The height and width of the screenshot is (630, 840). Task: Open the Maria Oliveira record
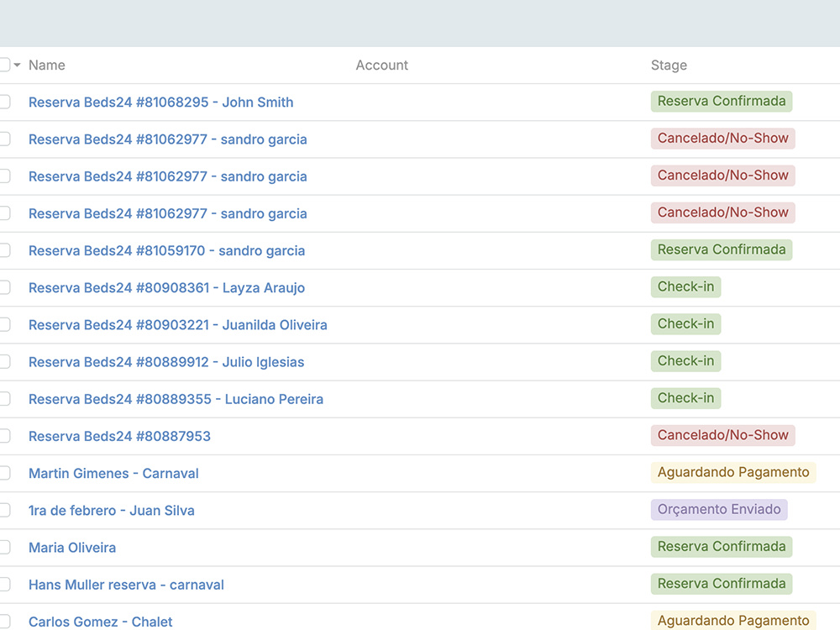[x=72, y=548]
